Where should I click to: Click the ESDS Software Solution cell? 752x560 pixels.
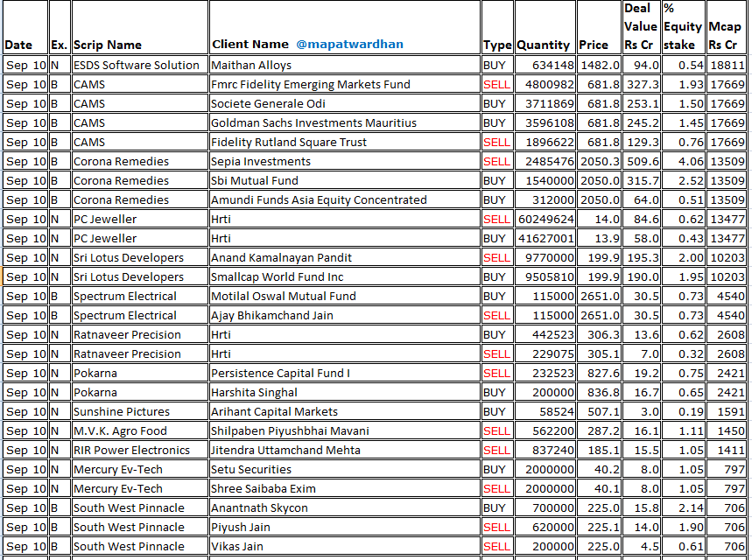pos(139,65)
